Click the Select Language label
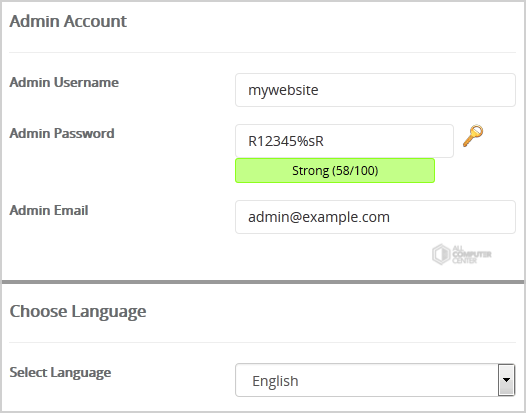Viewport: 526px width, 413px height. point(60,373)
